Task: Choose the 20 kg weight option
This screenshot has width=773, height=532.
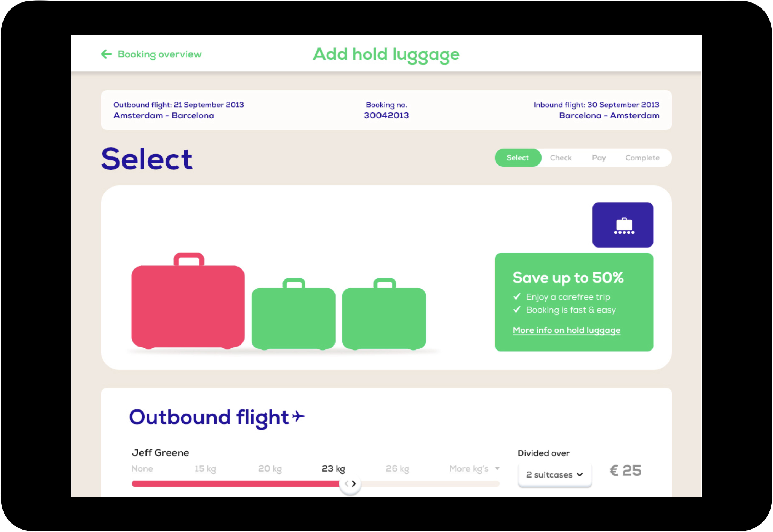Action: click(270, 469)
